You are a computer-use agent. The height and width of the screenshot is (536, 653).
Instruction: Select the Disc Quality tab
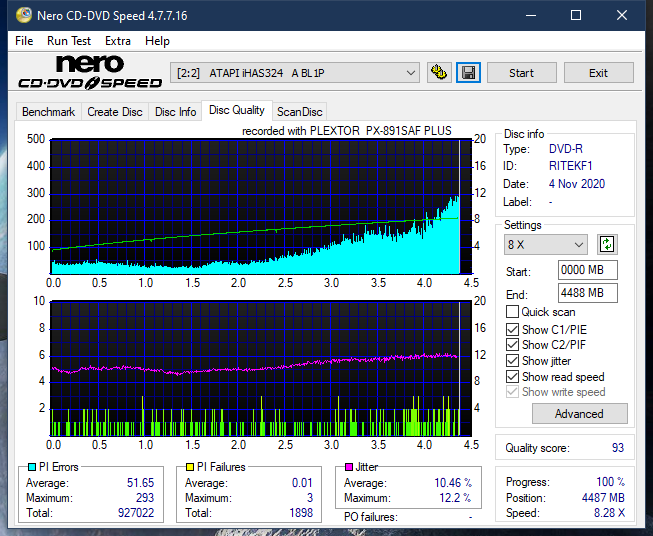237,110
